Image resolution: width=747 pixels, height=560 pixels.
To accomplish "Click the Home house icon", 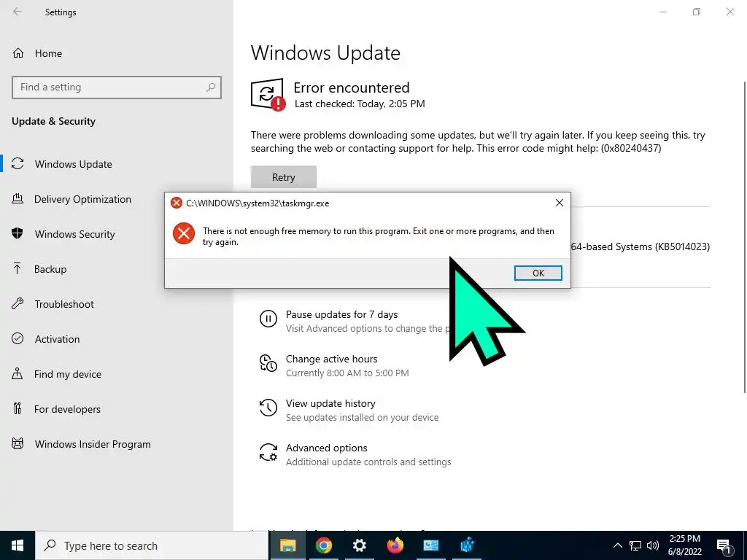I will tap(18, 52).
